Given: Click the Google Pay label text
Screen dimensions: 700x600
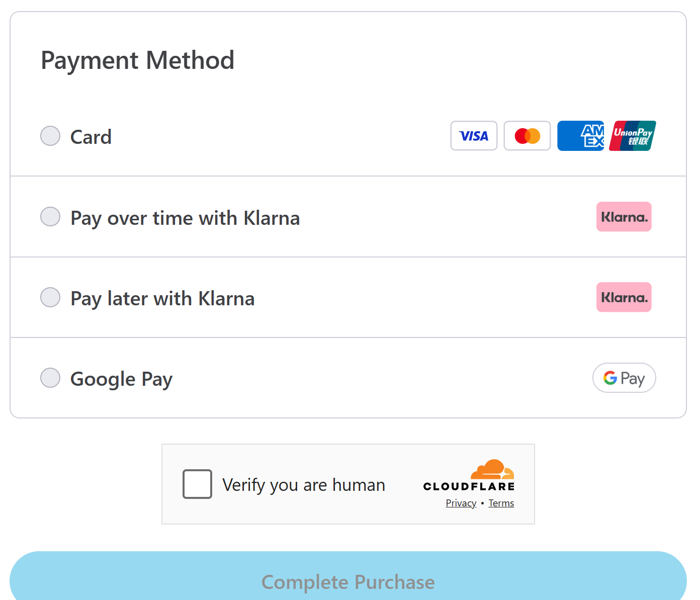Looking at the screenshot, I should (121, 379).
